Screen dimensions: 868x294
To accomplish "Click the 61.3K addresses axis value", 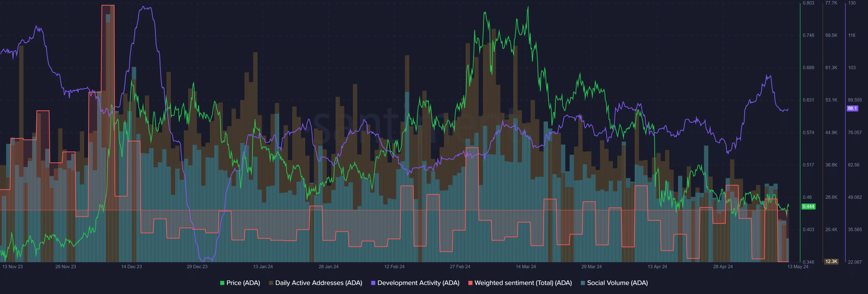I will point(831,68).
